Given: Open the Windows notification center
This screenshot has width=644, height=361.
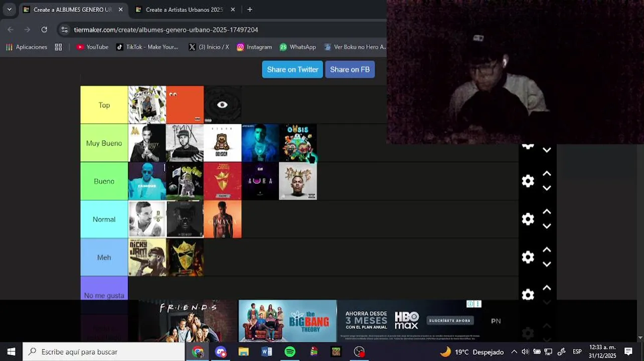Looking at the screenshot, I should pyautogui.click(x=628, y=351).
